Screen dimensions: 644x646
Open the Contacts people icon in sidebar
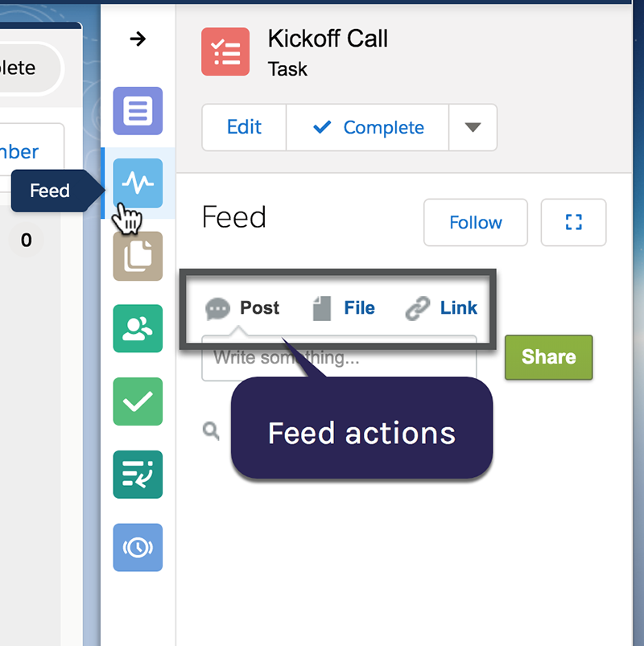[x=138, y=328]
